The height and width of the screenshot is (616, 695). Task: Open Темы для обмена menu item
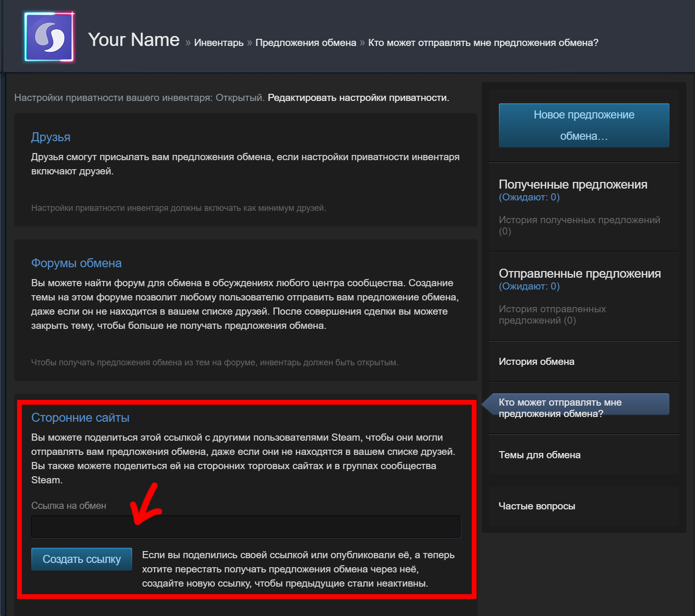(540, 455)
